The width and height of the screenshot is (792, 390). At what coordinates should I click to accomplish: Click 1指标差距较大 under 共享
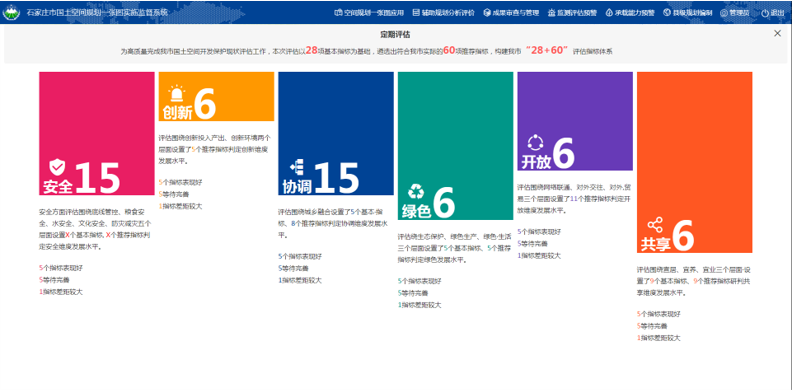pyautogui.click(x=659, y=338)
